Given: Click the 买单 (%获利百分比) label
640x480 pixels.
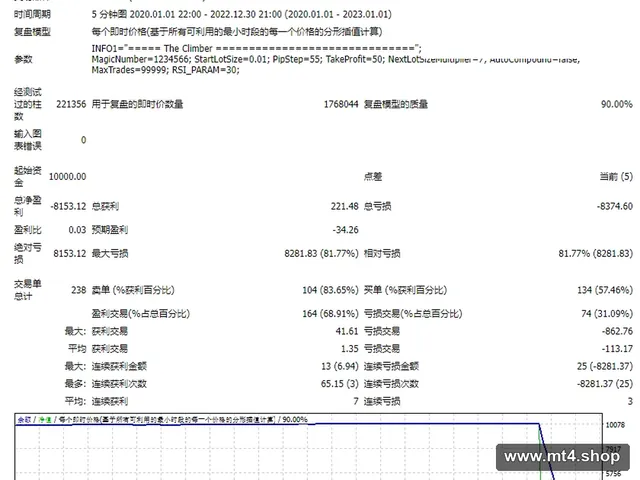Looking at the screenshot, I should tap(405, 290).
